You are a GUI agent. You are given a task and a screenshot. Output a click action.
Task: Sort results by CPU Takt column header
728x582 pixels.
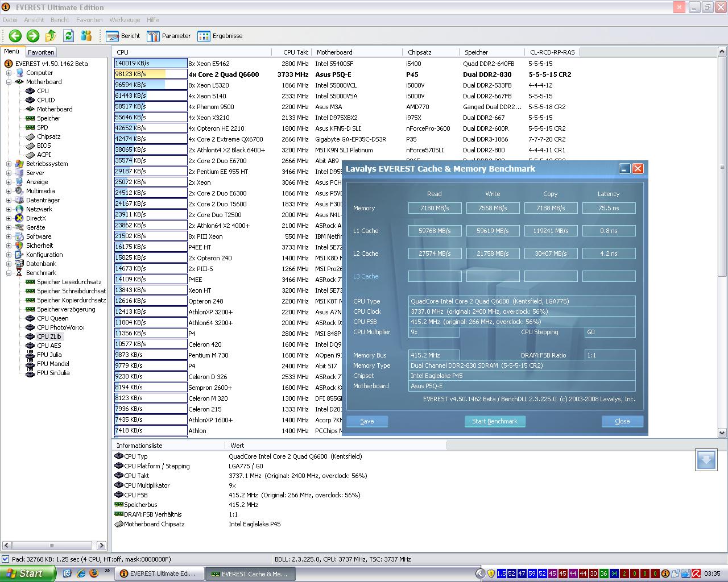pos(295,52)
